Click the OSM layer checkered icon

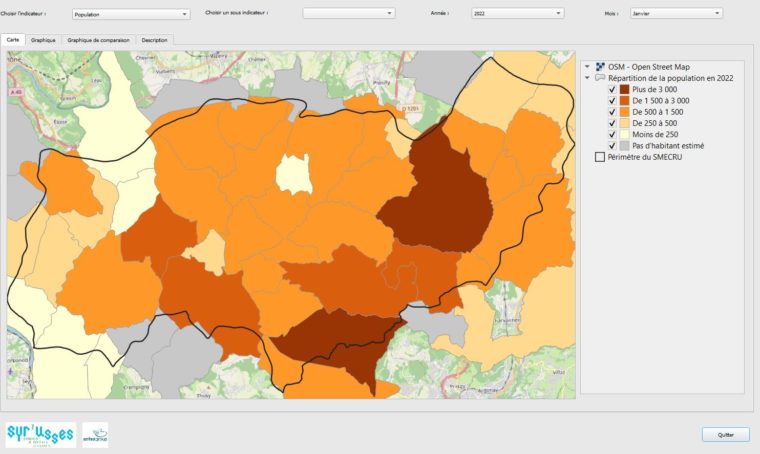tap(600, 67)
